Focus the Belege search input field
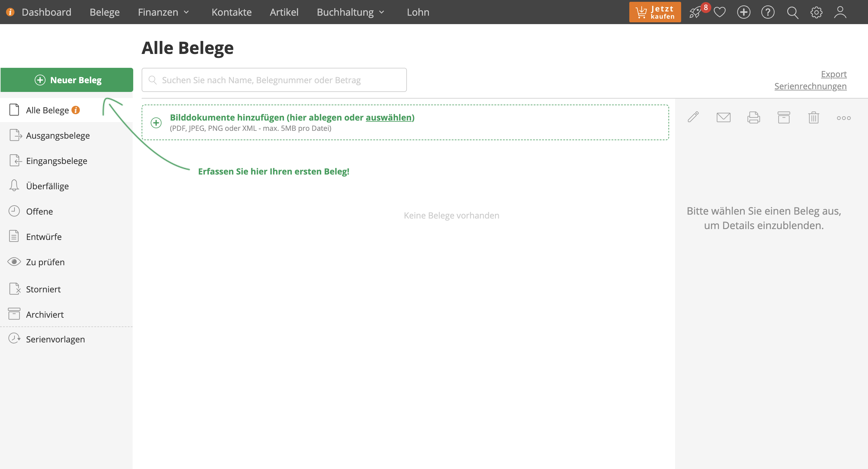The image size is (868, 469). pos(274,80)
